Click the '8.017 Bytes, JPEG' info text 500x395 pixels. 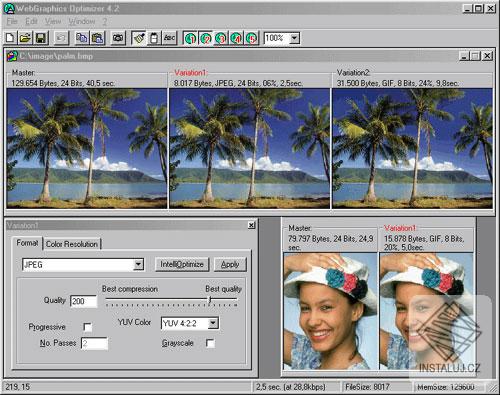pos(238,83)
